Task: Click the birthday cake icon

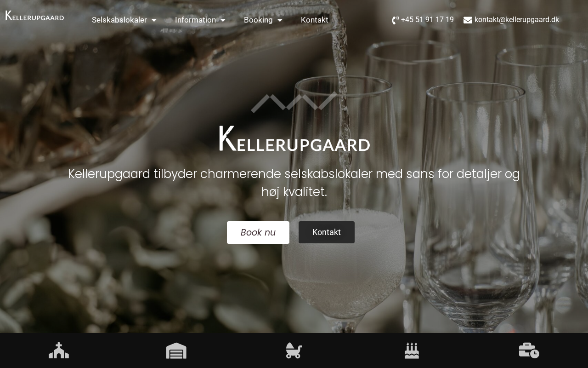Action: coord(412,351)
